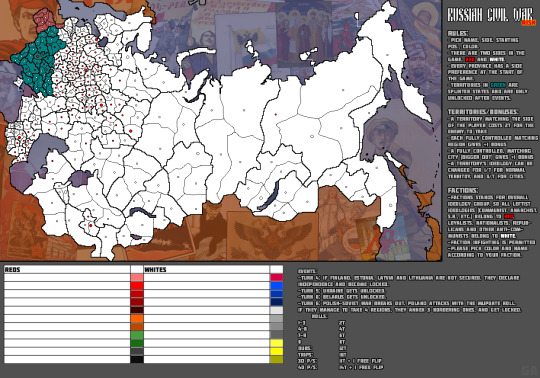This screenshot has height=378, width=540.
Task: Click the EVENTS heading text
Action: tap(307, 271)
